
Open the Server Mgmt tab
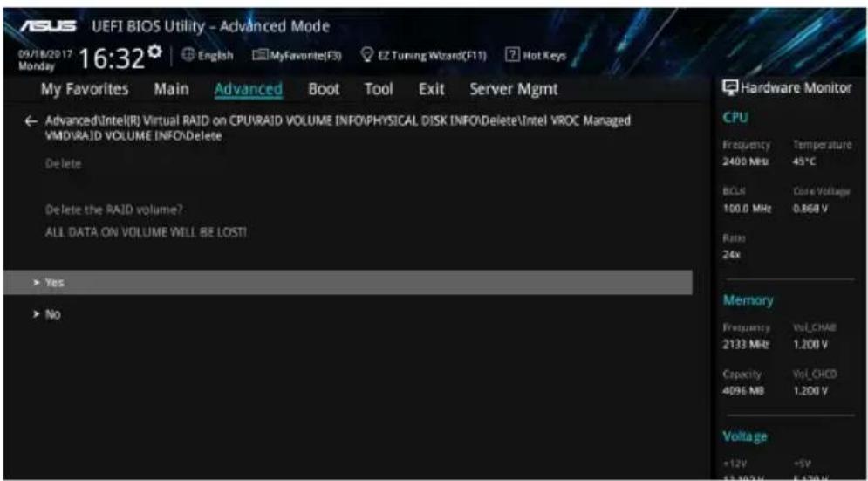tap(513, 89)
